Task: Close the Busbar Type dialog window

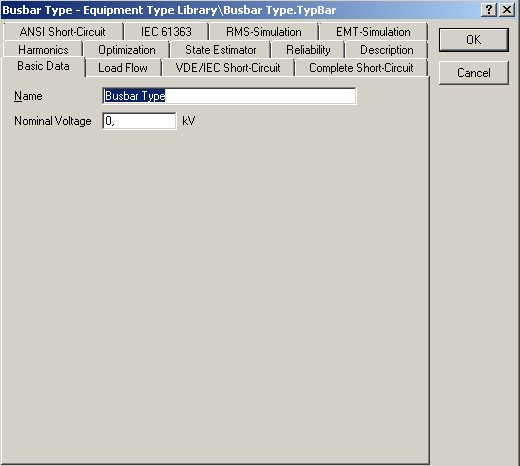Action: pyautogui.click(x=507, y=10)
